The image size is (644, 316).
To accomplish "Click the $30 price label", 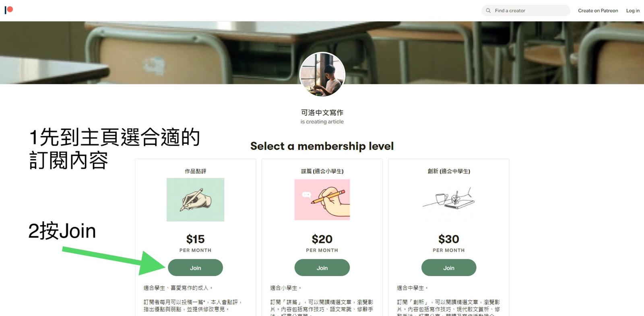I will (x=449, y=239).
